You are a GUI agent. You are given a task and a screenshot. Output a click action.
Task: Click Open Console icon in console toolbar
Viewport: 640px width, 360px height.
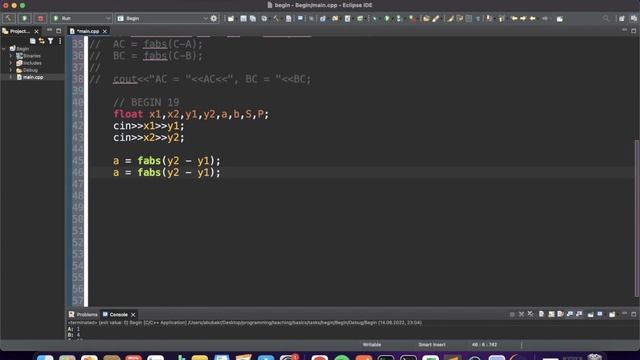click(x=612, y=314)
